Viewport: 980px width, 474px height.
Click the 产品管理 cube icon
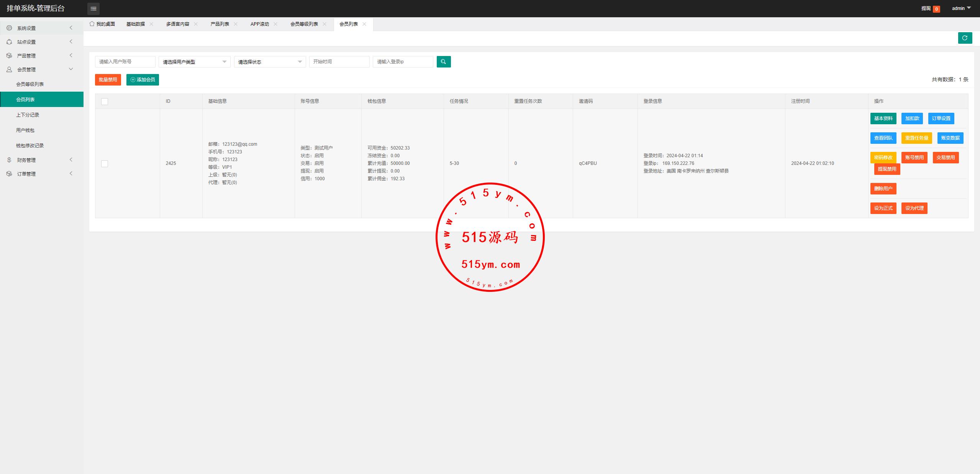coord(9,56)
